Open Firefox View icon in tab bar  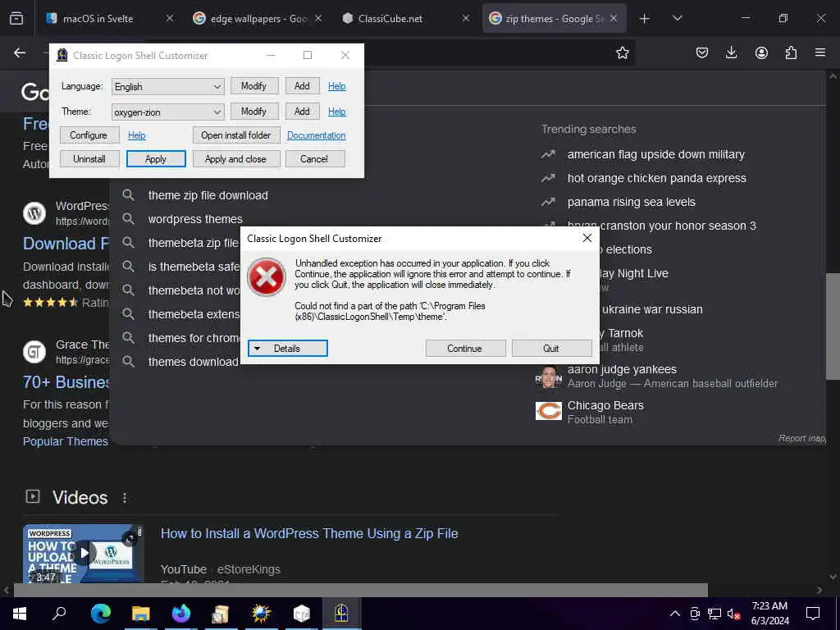click(x=16, y=18)
